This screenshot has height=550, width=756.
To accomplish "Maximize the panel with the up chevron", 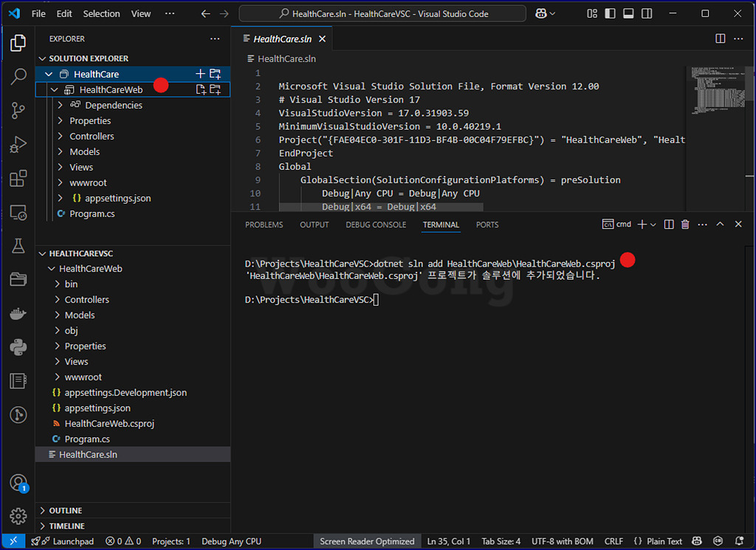I will pyautogui.click(x=720, y=224).
